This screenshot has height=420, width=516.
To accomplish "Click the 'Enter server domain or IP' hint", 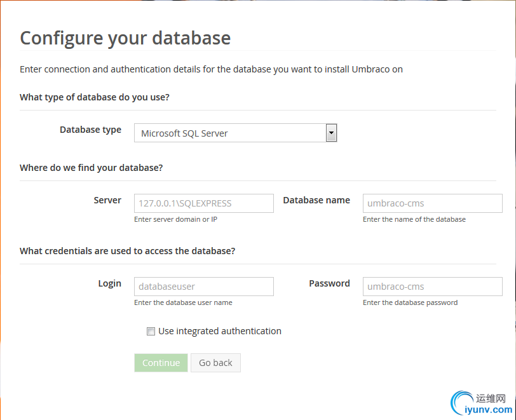I will [x=176, y=219].
